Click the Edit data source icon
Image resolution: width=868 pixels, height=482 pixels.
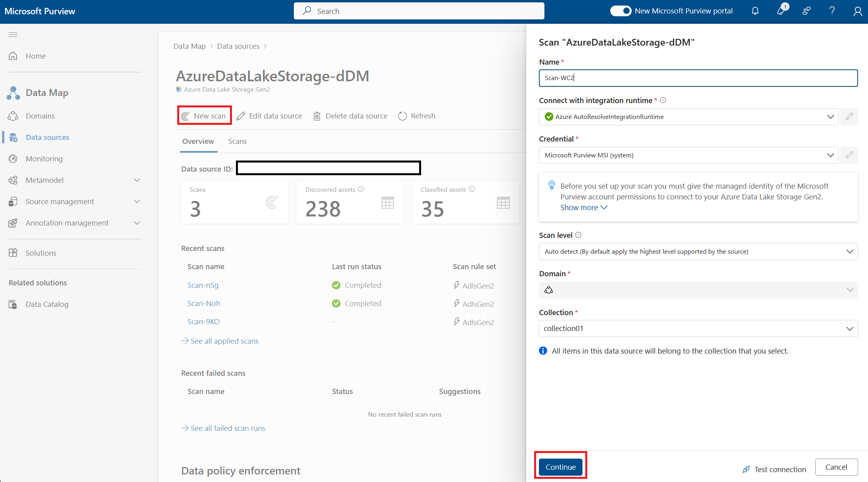[x=240, y=116]
